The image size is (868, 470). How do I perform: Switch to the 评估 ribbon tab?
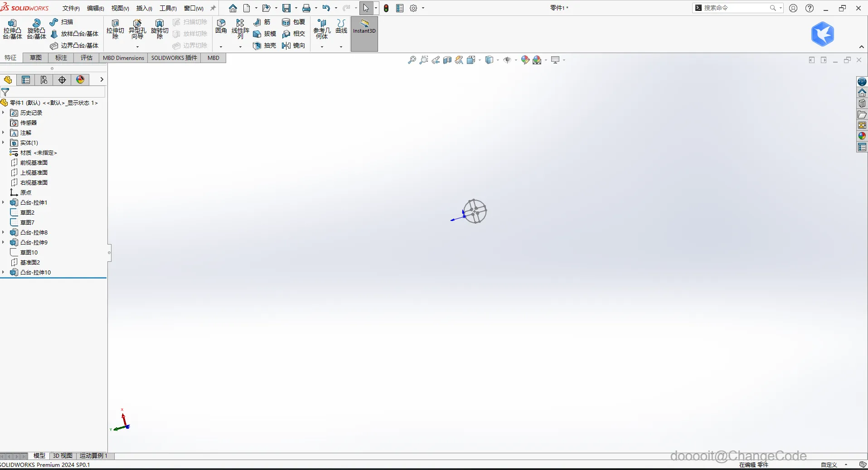[87, 58]
